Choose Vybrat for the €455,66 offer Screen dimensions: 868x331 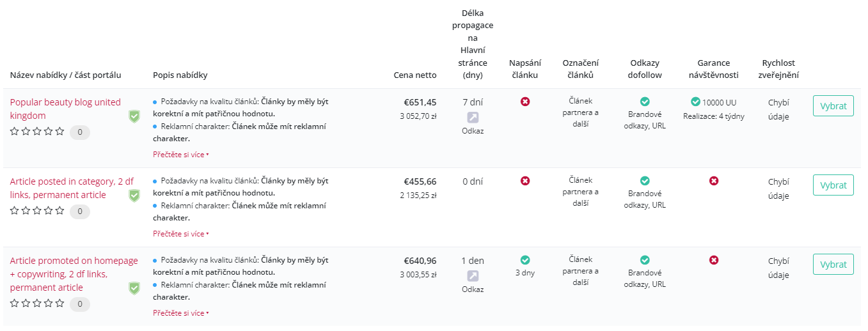tap(833, 185)
